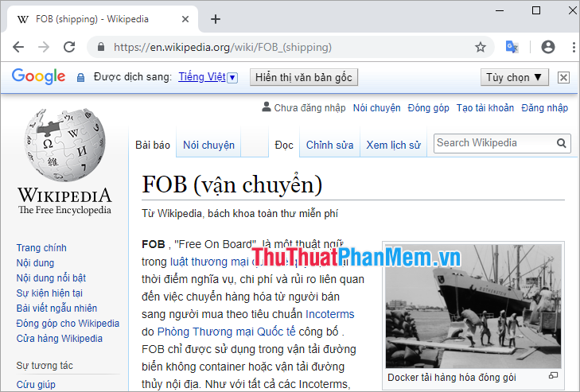Viewport: 580px width, 392px height.
Task: Open Nội dung nổi bật sidebar link
Action: tap(51, 278)
